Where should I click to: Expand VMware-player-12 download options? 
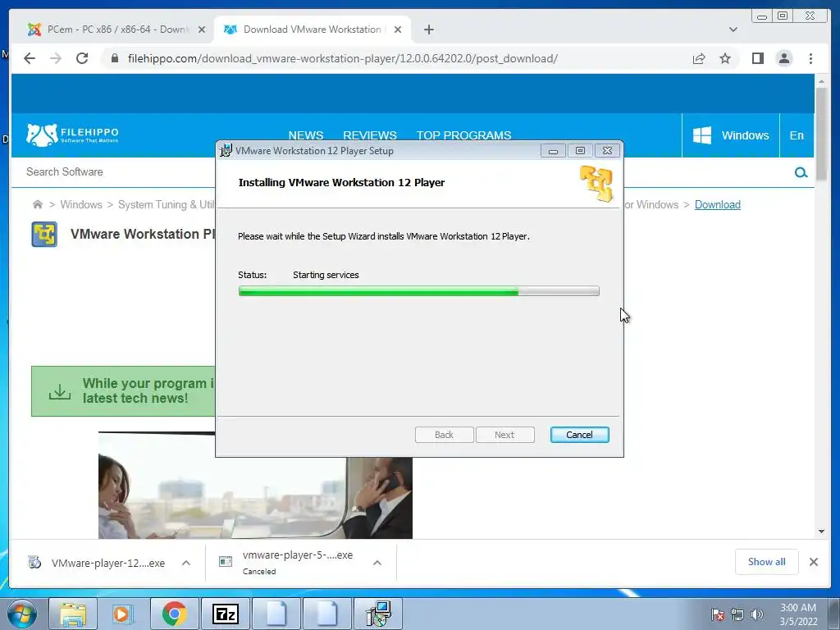(x=186, y=563)
